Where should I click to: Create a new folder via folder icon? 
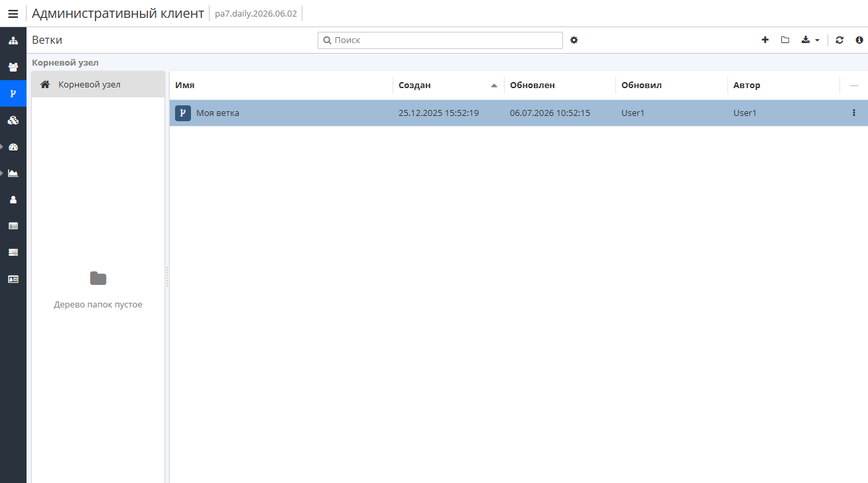tap(785, 40)
